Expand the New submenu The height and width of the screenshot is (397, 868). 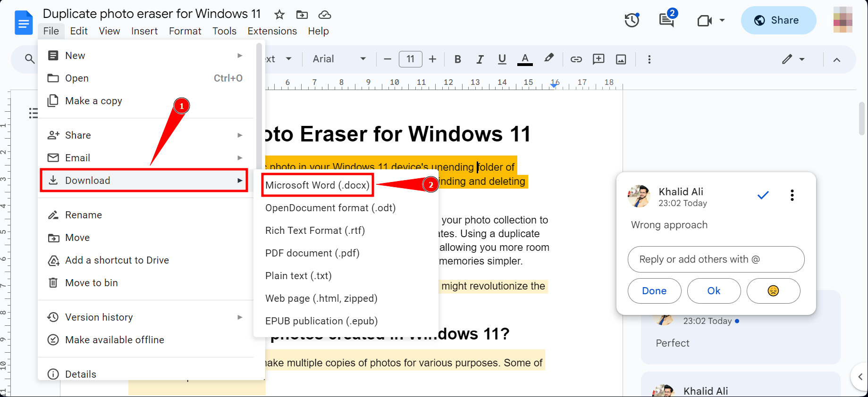pyautogui.click(x=240, y=56)
